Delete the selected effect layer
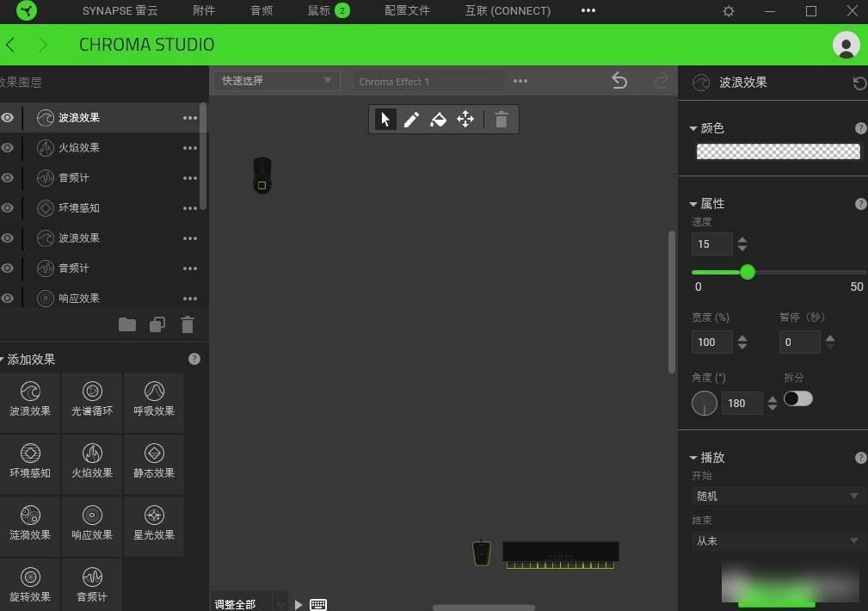This screenshot has height=611, width=868. pyautogui.click(x=188, y=324)
